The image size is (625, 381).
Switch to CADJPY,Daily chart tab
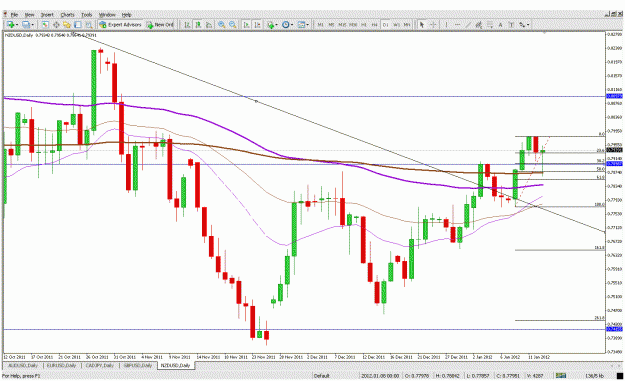100,365
